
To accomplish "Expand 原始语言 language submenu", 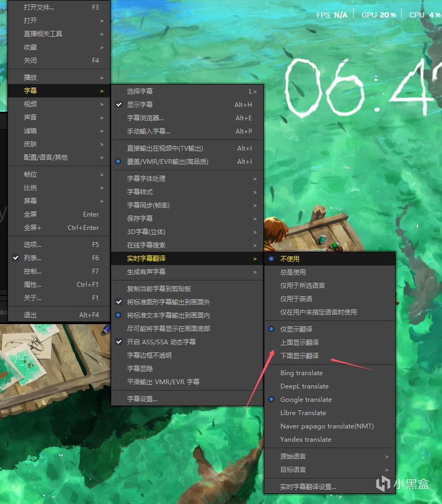I will [330, 456].
